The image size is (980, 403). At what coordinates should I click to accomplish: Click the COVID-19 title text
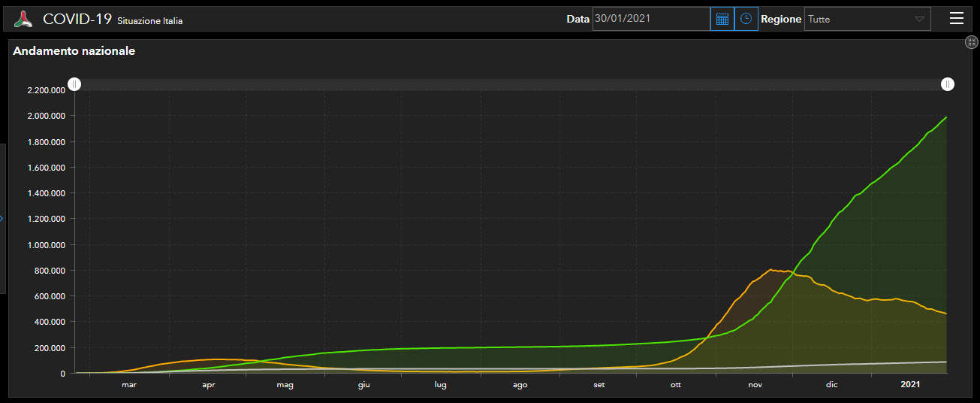(x=77, y=20)
